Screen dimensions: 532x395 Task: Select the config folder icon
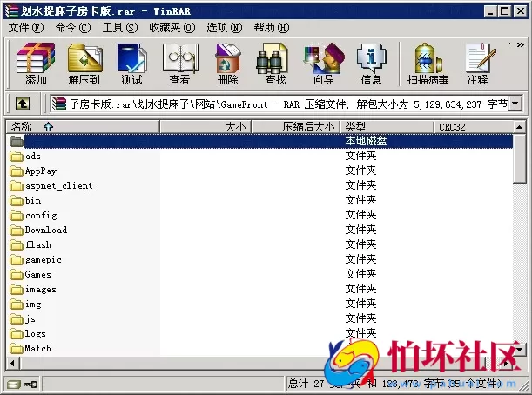17,215
